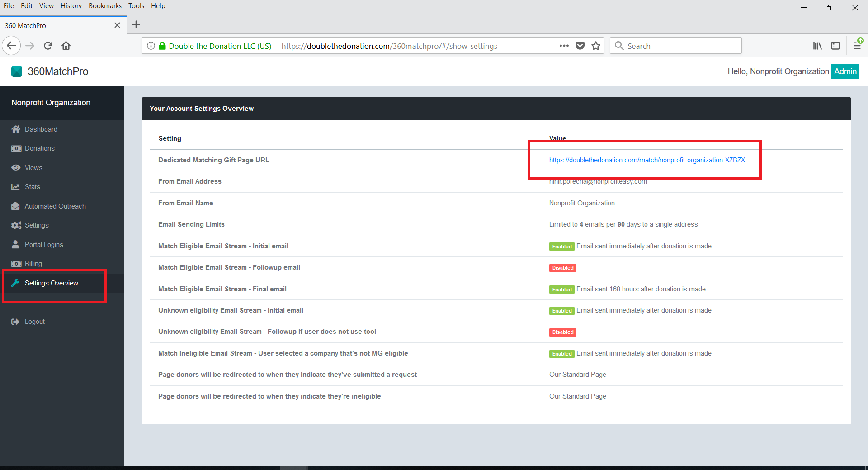Click 'Hello, Nonprofit Organization' greeting text
This screenshot has width=868, height=470.
[778, 71]
